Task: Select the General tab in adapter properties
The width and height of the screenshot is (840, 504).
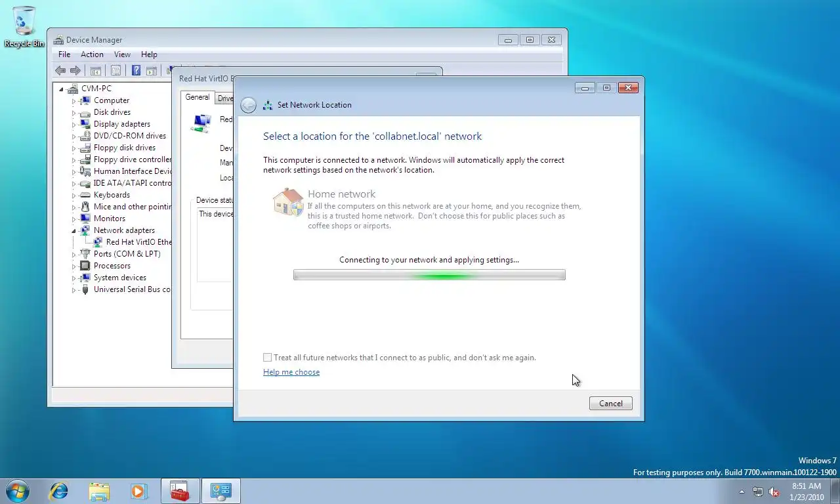Action: tap(198, 97)
